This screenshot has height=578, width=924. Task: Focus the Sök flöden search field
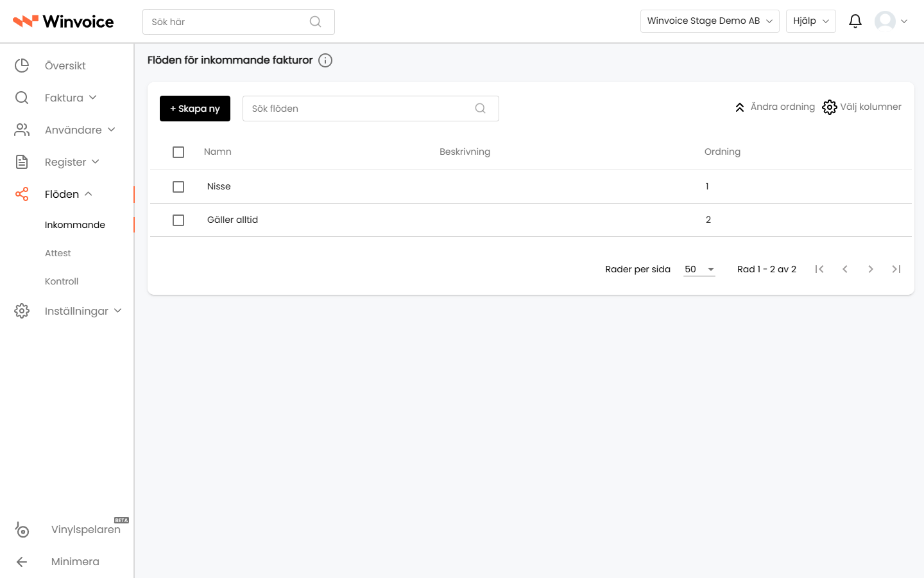pyautogui.click(x=371, y=109)
